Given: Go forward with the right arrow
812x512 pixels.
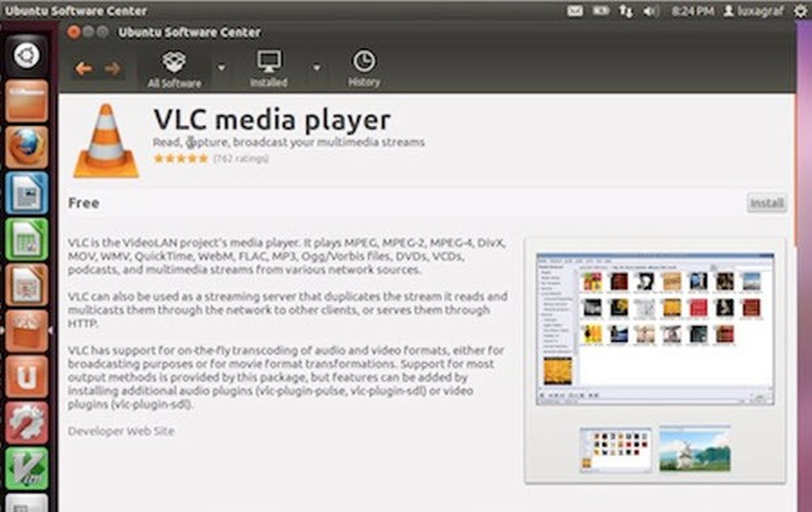Looking at the screenshot, I should pyautogui.click(x=113, y=69).
